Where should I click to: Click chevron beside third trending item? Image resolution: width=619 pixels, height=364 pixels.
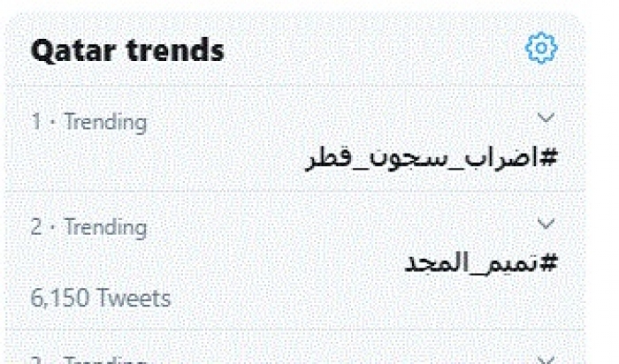tap(547, 358)
